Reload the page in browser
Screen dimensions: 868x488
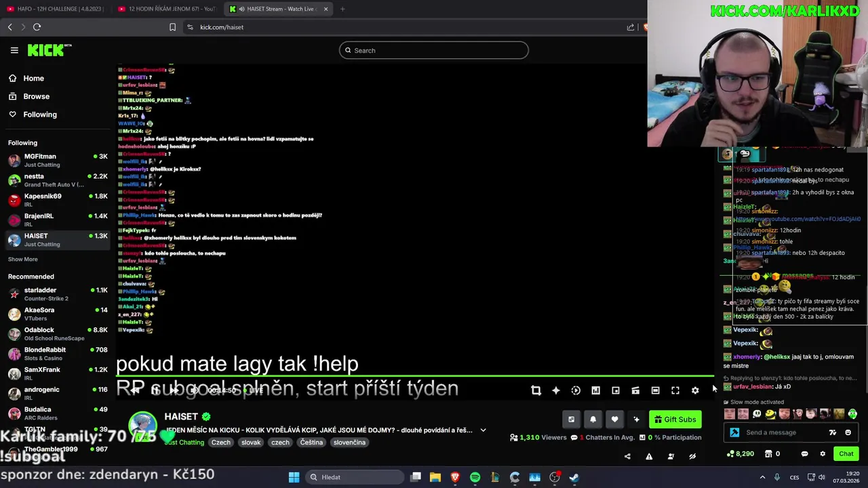(x=37, y=27)
